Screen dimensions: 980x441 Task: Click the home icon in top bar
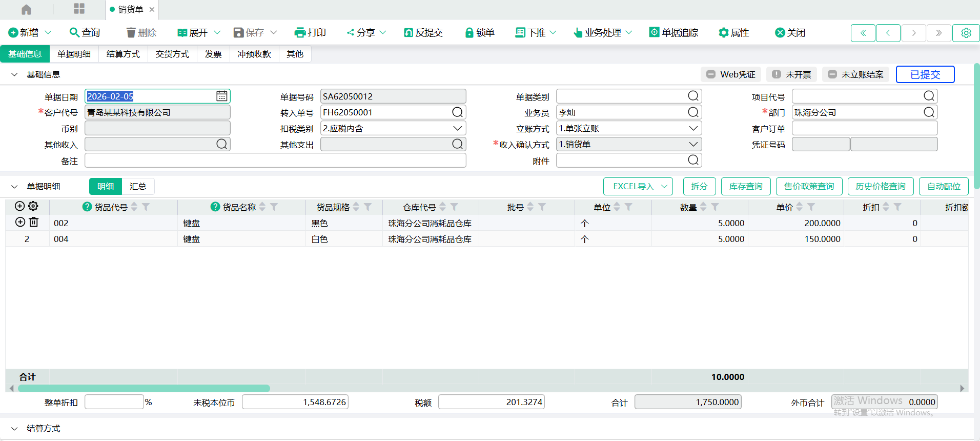(x=26, y=9)
